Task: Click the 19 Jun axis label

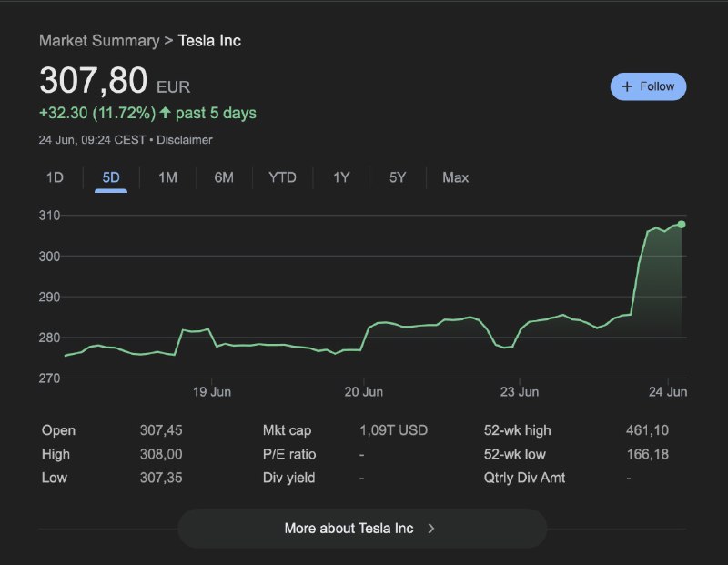Action: pyautogui.click(x=212, y=392)
